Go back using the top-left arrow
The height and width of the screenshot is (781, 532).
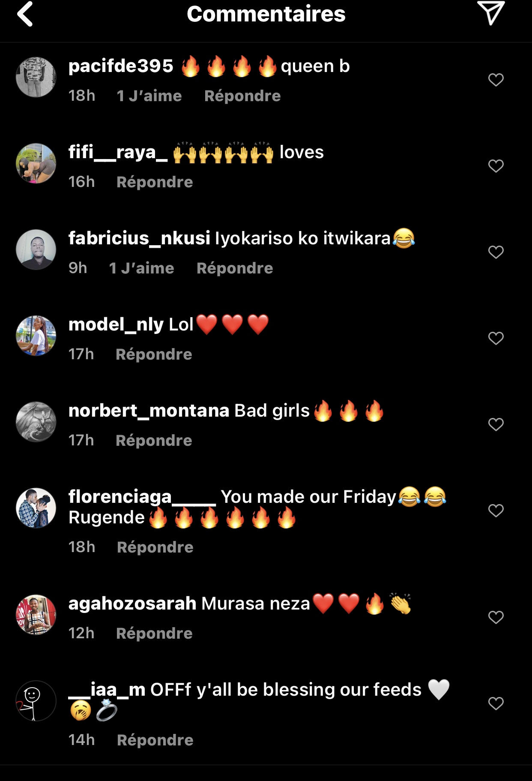(25, 14)
